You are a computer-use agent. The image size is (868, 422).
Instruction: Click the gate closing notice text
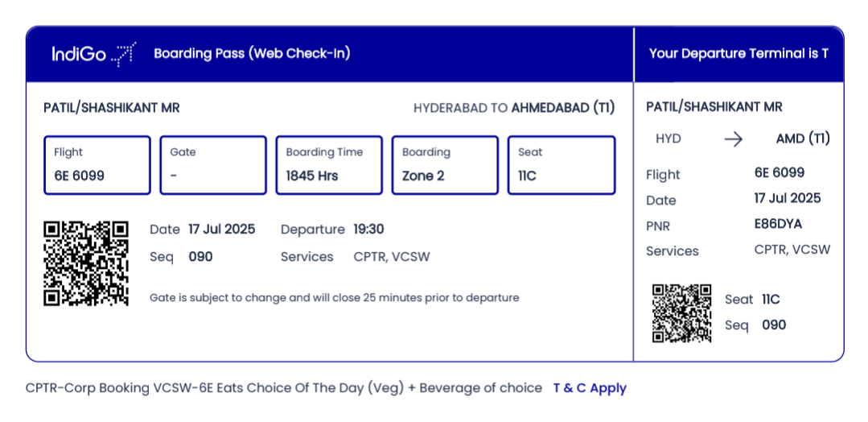tap(335, 298)
